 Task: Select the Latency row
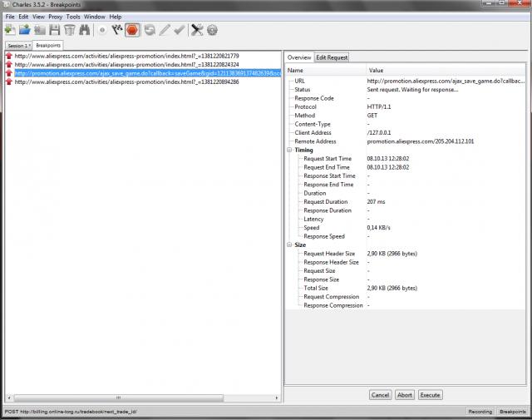(406, 219)
